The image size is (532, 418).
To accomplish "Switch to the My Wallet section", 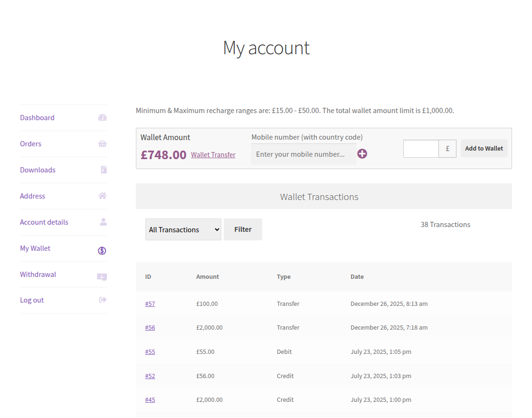I will [x=35, y=248].
